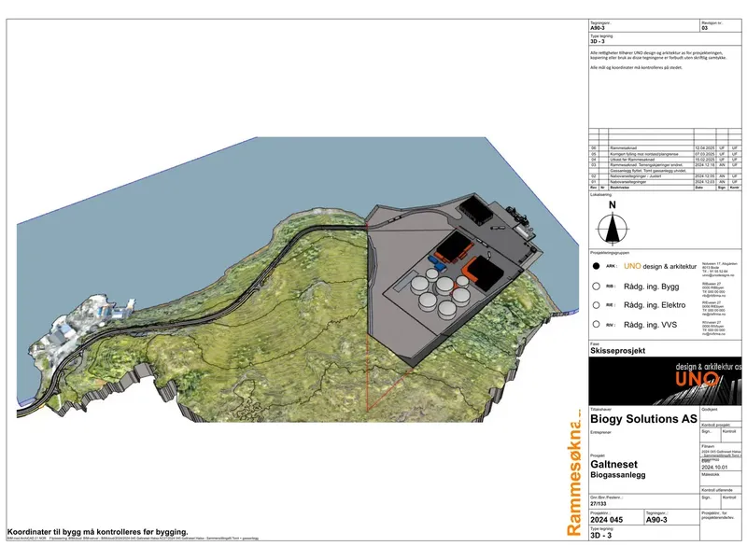The width and height of the screenshot is (747, 560).
Task: Select the empty circle beside Rådg. ing. Elektro
Action: pyautogui.click(x=596, y=305)
